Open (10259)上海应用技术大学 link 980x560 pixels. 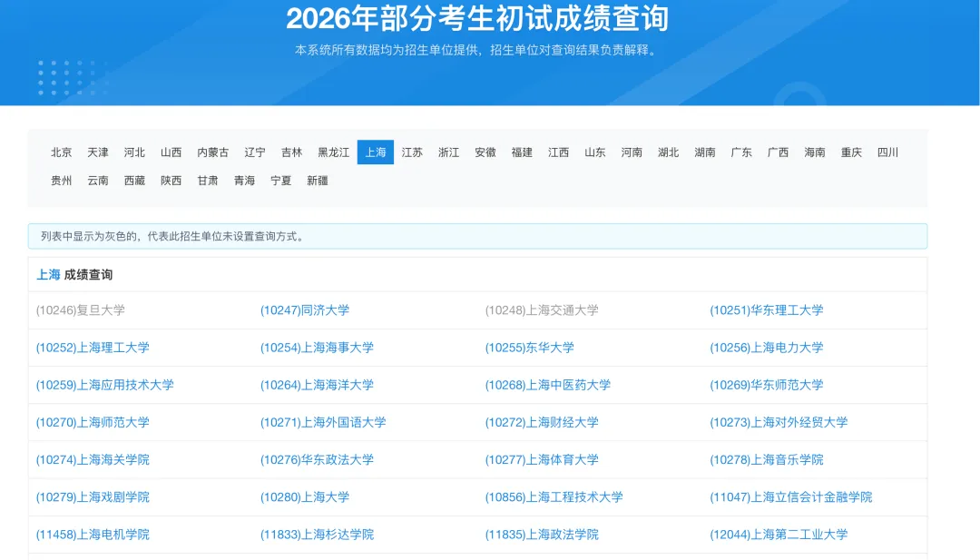coord(105,385)
